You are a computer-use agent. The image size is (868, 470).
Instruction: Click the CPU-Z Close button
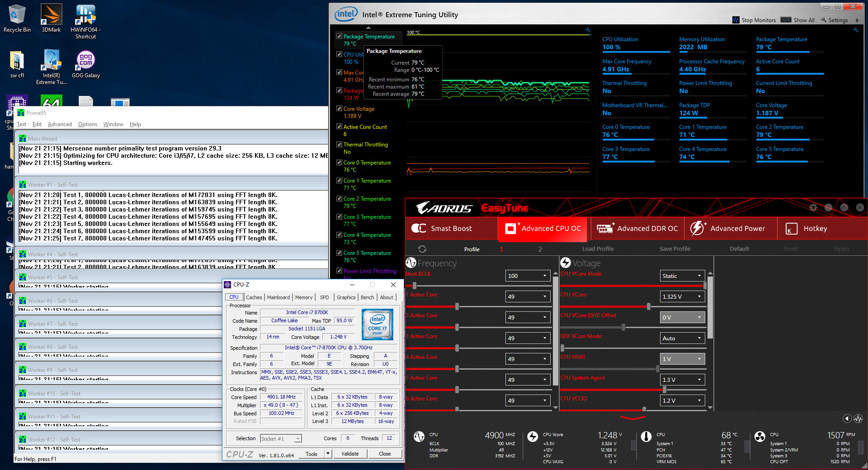tap(385, 454)
